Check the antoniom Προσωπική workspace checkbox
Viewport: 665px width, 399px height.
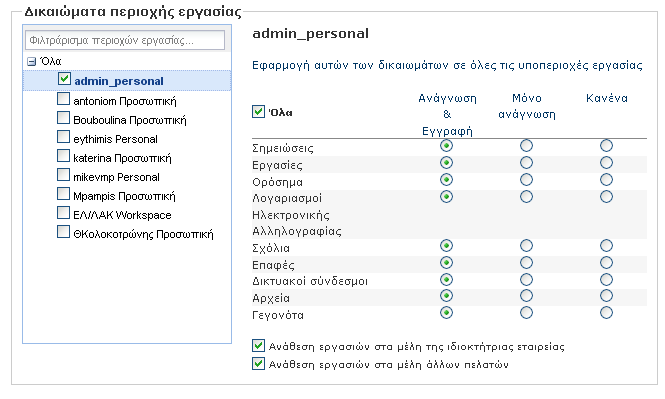[63, 99]
